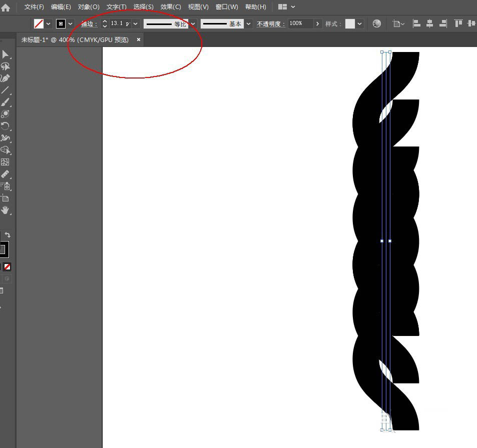Open the 视图(V) menu
477x448 pixels.
pos(198,6)
